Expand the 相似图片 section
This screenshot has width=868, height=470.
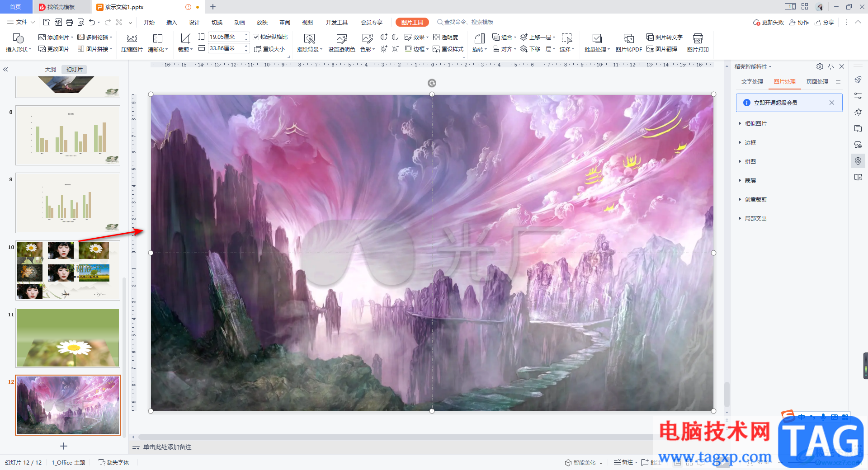point(753,123)
